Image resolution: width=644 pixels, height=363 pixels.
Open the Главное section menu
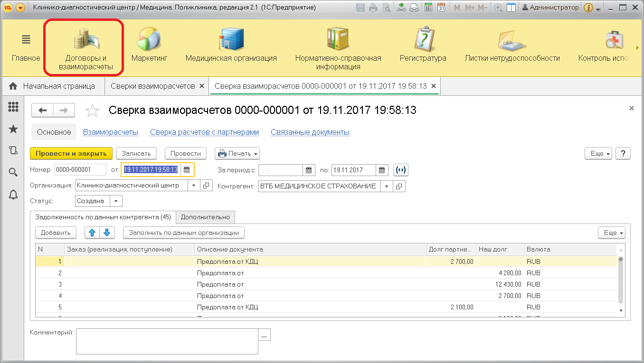26,47
